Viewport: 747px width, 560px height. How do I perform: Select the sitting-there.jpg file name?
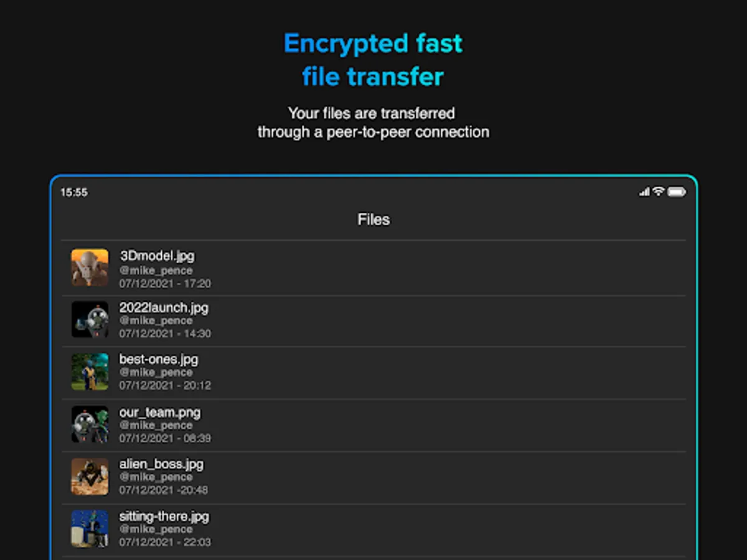164,516
